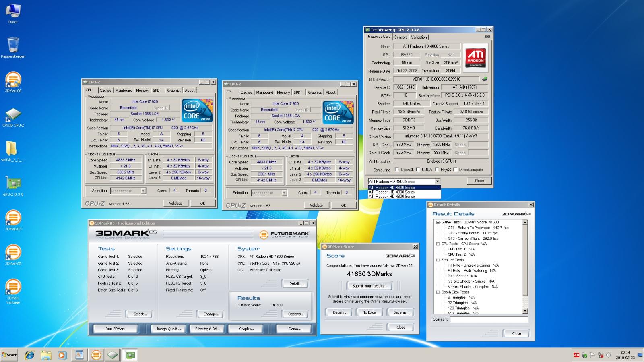
Task: Open SPD tab in right CPU-Z window
Action: point(297,93)
